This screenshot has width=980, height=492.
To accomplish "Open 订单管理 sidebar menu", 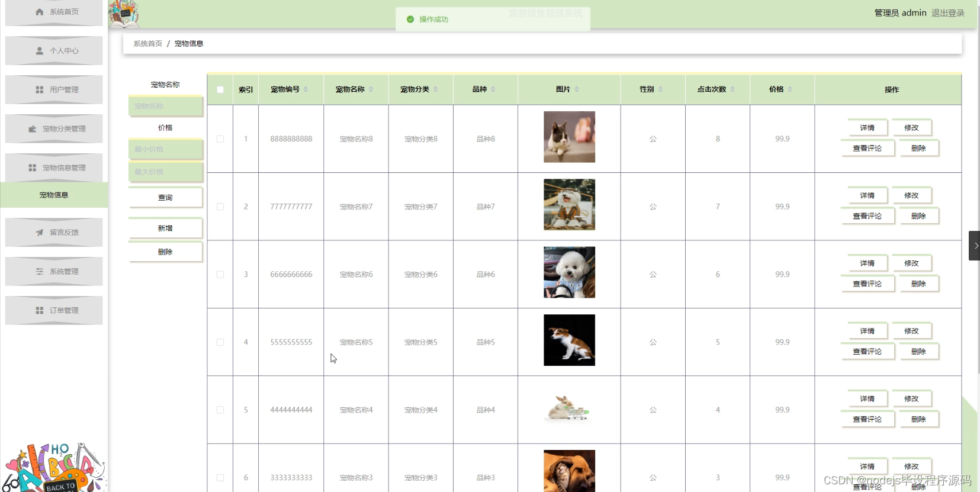I will point(54,310).
